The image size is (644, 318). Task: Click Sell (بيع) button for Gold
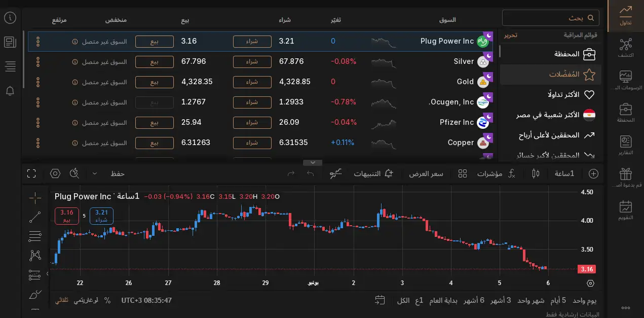tap(154, 82)
